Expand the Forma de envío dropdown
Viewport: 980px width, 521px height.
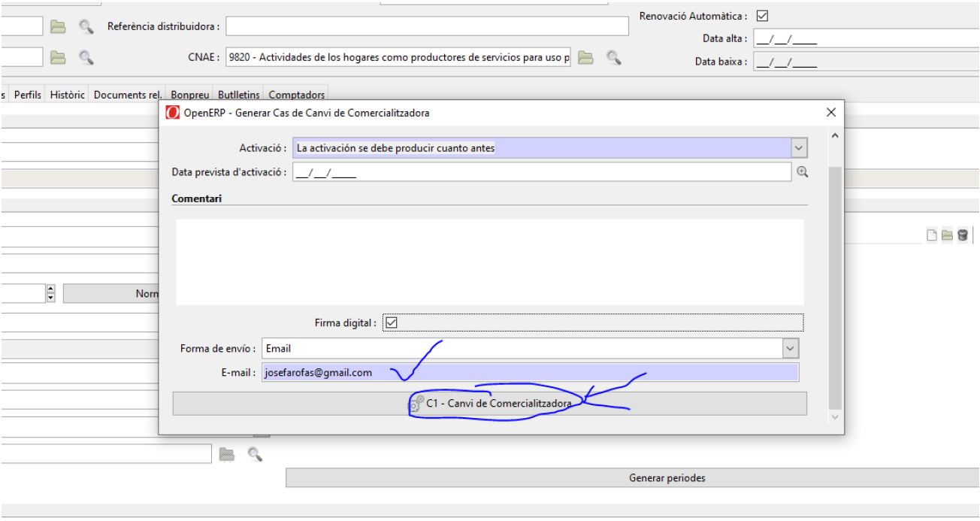click(789, 349)
